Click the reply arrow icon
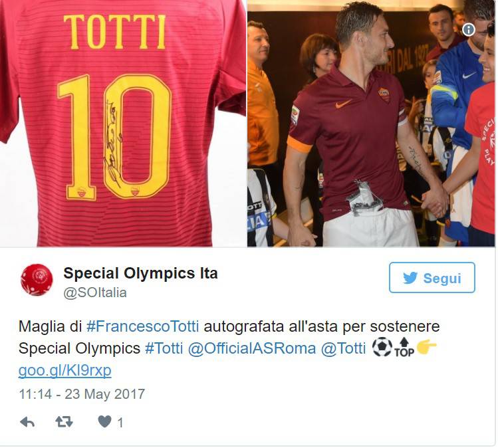498x448 pixels. 27,422
